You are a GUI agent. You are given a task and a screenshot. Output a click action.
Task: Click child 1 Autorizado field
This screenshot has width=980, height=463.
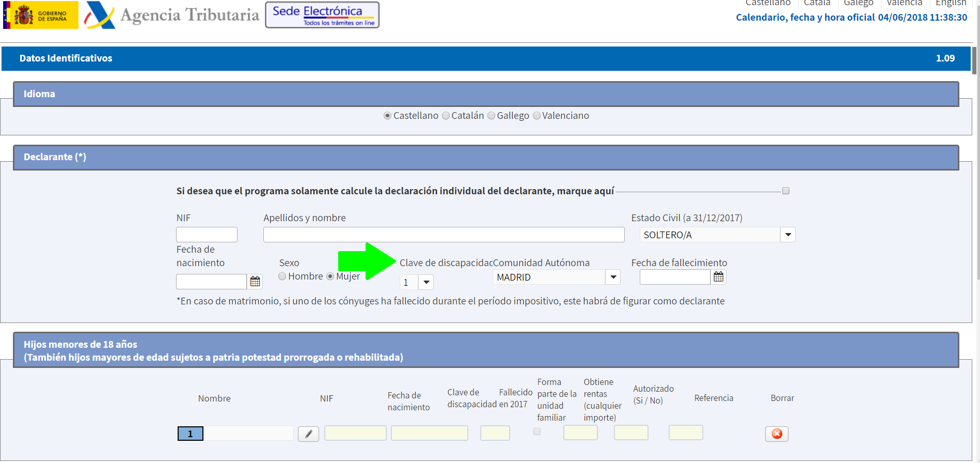[x=686, y=433]
